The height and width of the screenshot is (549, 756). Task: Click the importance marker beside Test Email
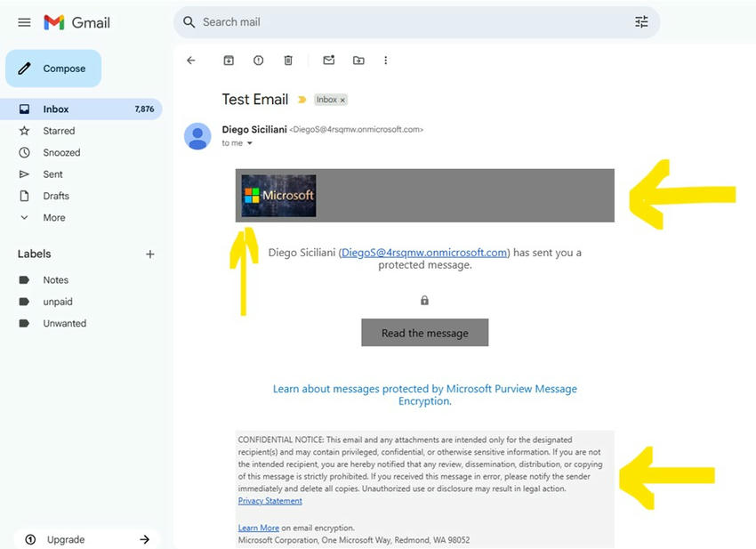click(x=302, y=100)
